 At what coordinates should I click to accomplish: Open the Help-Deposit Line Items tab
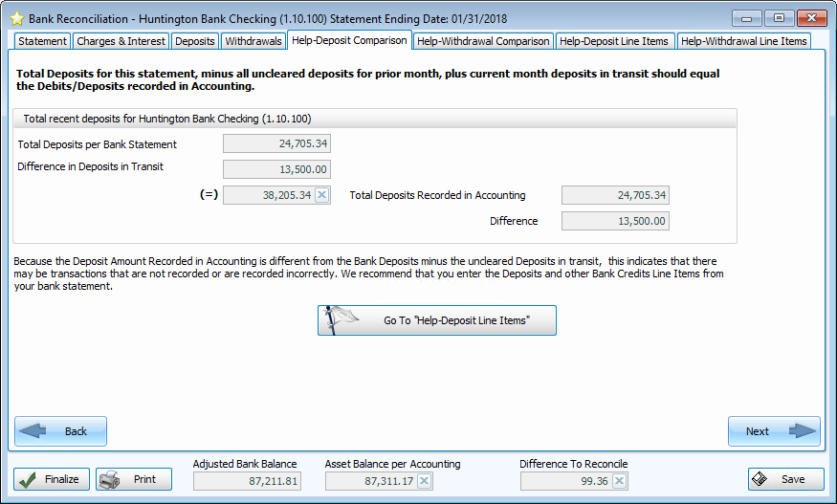pyautogui.click(x=615, y=41)
